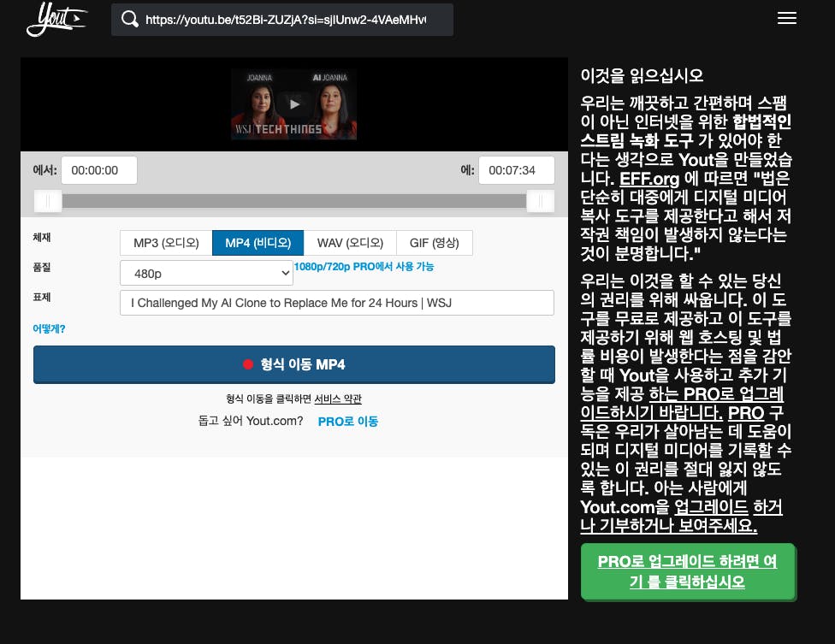Select the MP4 (비디오) format tab
This screenshot has height=644, width=835.
click(258, 243)
